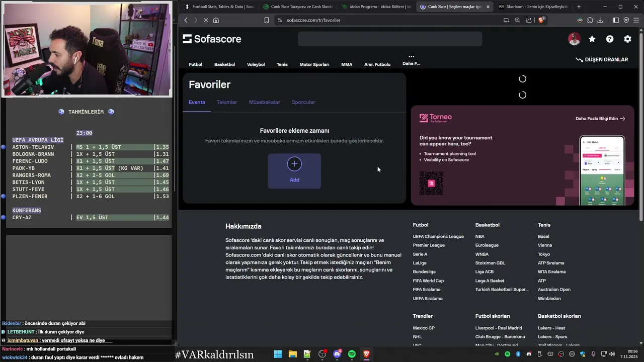The width and height of the screenshot is (644, 362).
Task: Click the Sofascore logo
Action: 212,39
